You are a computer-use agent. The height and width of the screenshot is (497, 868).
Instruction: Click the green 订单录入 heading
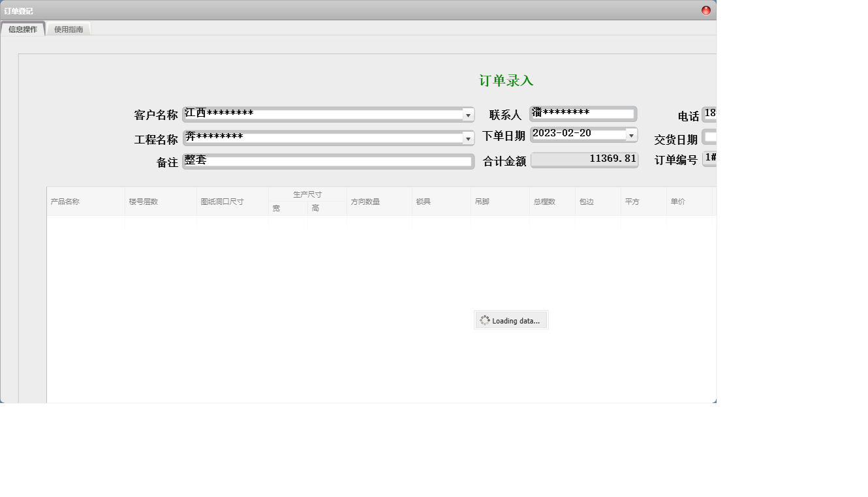coord(507,80)
